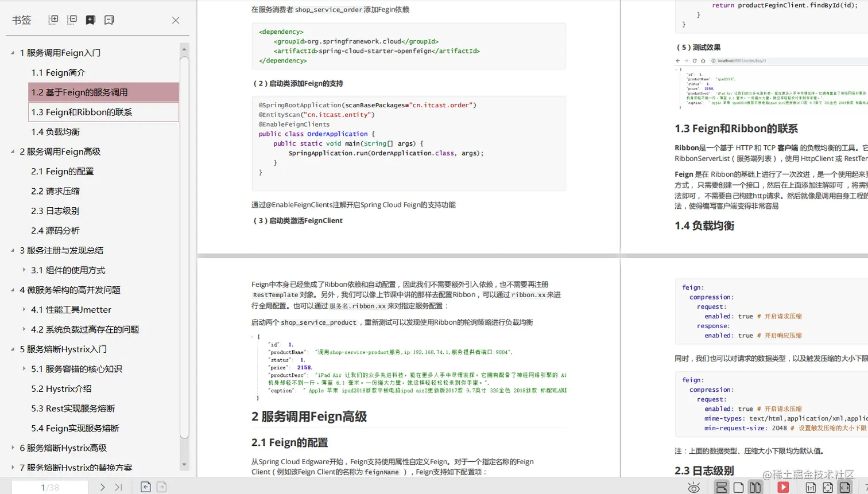
Task: Set zoom to actual size 1:1 icon
Action: [811, 488]
